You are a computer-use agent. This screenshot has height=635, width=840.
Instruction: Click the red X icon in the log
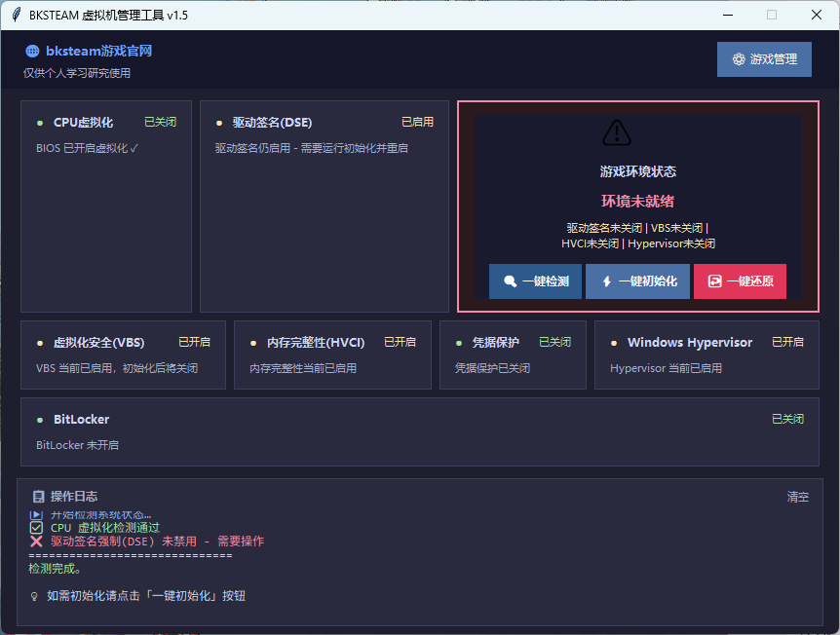[37, 542]
